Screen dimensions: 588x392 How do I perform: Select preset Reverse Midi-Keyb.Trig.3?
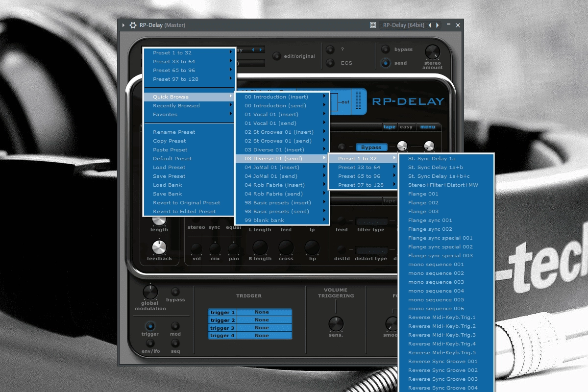(x=446, y=335)
